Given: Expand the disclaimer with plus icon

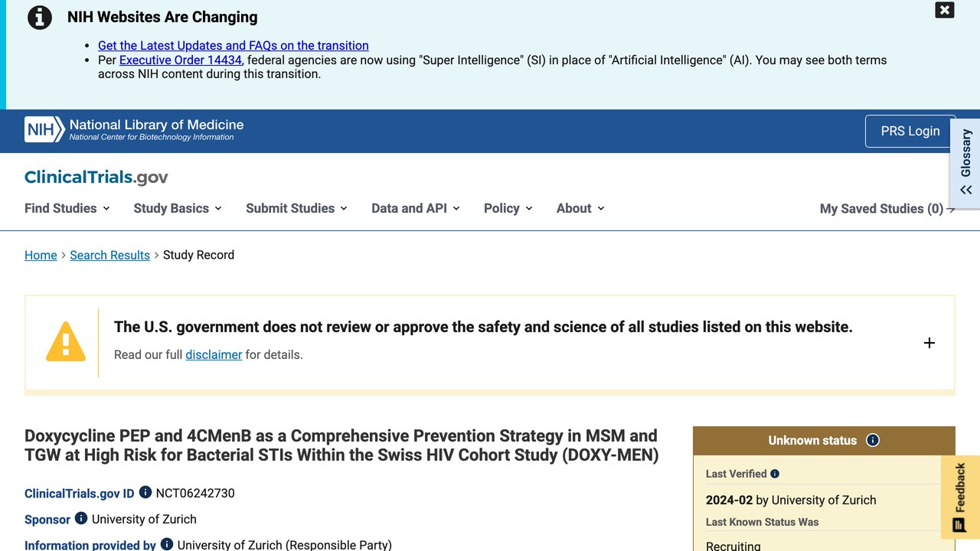Looking at the screenshot, I should [929, 343].
